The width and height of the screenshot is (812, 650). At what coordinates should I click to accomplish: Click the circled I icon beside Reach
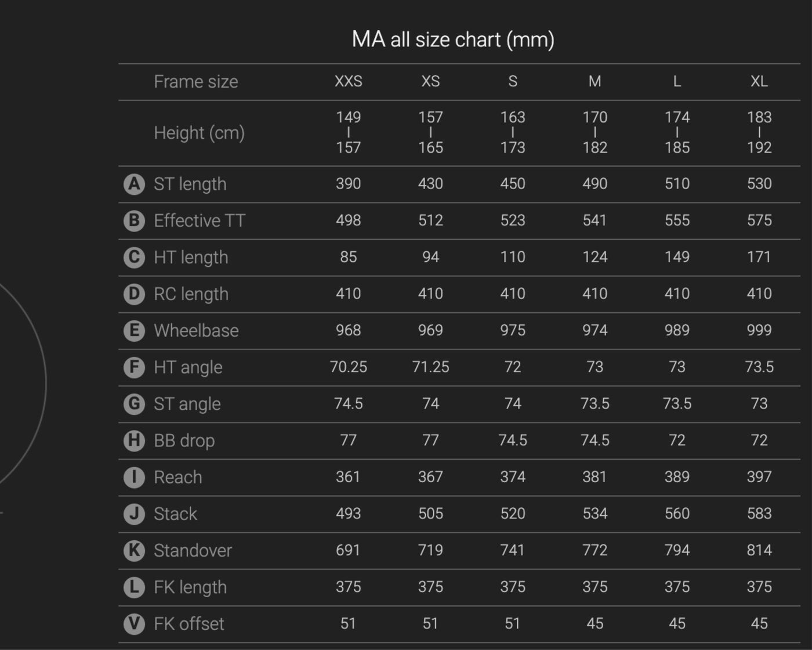coord(134,477)
